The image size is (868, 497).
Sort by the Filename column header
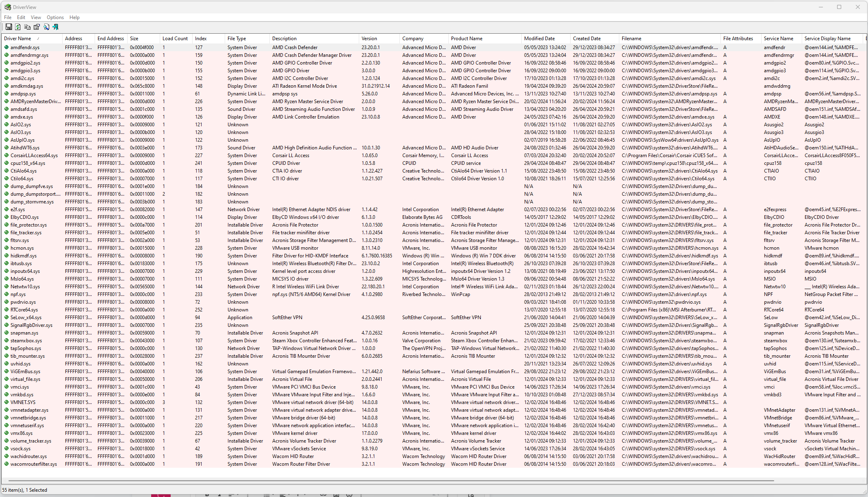[670, 39]
